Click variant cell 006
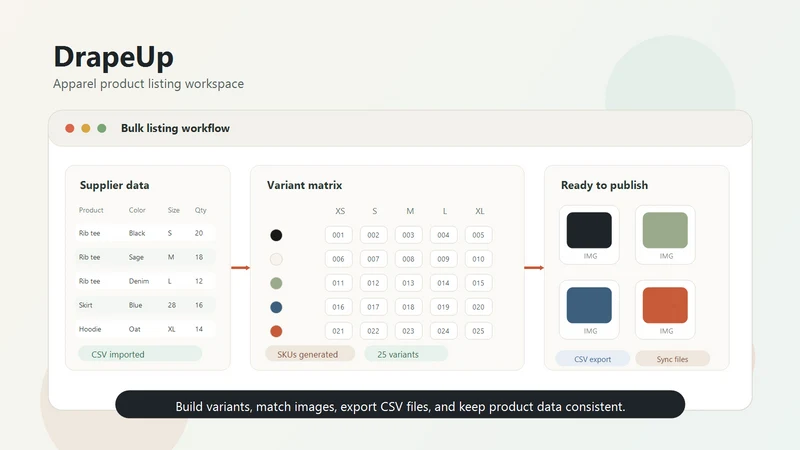800x450 pixels. pos(338,259)
